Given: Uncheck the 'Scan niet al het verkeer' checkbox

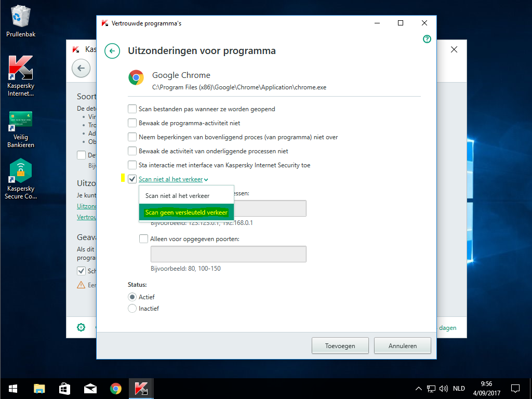Looking at the screenshot, I should pos(132,179).
